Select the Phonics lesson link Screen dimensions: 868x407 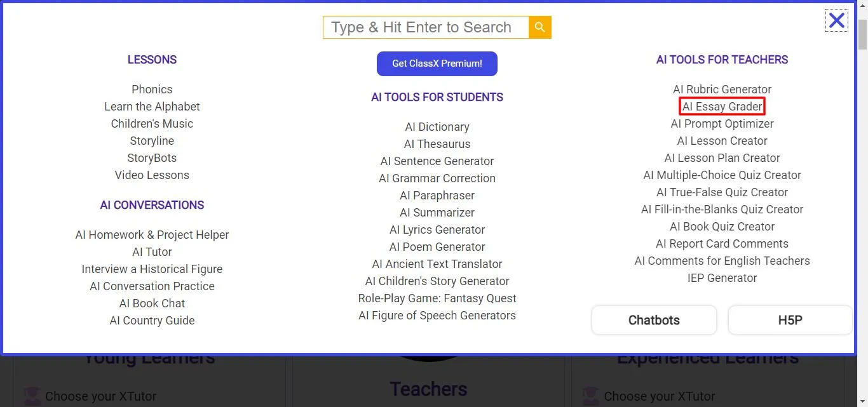pyautogui.click(x=152, y=89)
